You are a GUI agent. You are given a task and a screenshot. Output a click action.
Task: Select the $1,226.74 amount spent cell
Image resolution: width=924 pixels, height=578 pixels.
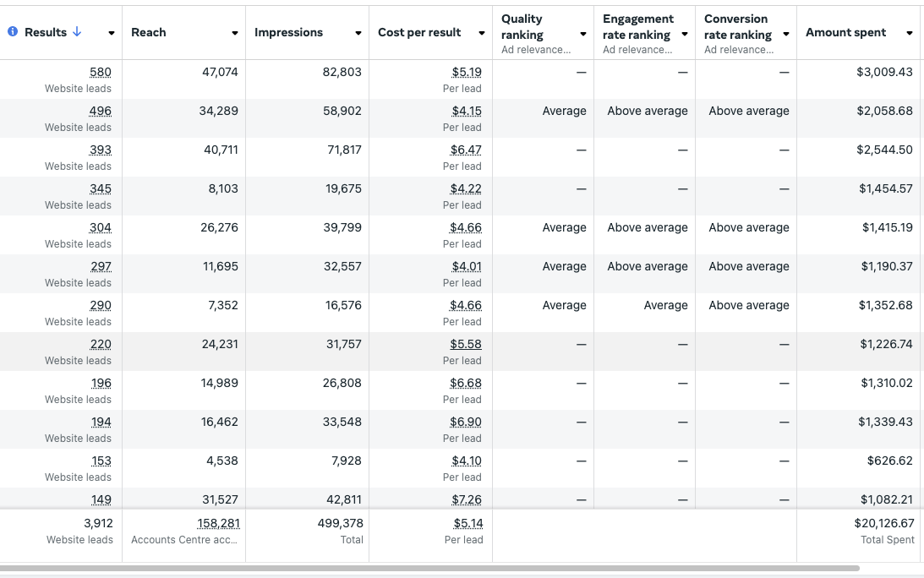(886, 344)
